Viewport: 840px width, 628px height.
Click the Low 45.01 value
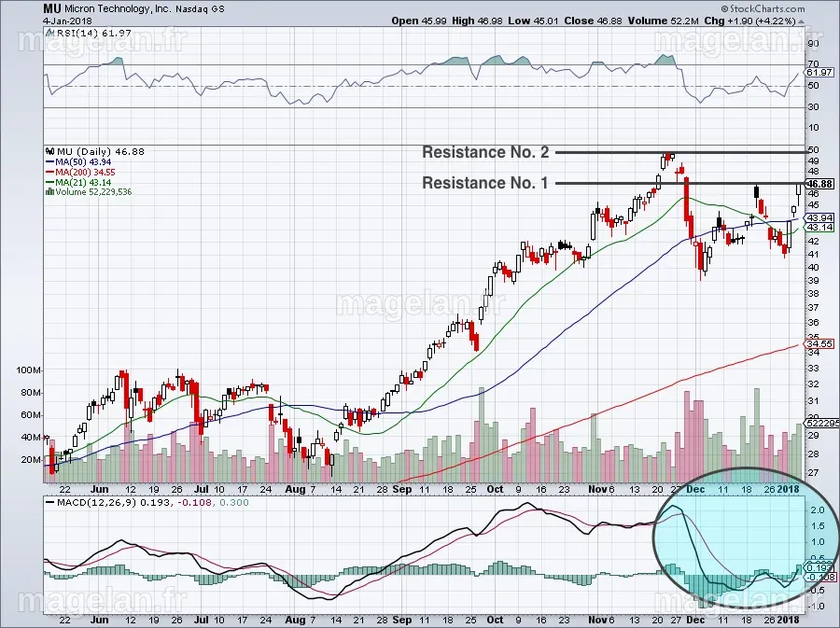point(533,21)
